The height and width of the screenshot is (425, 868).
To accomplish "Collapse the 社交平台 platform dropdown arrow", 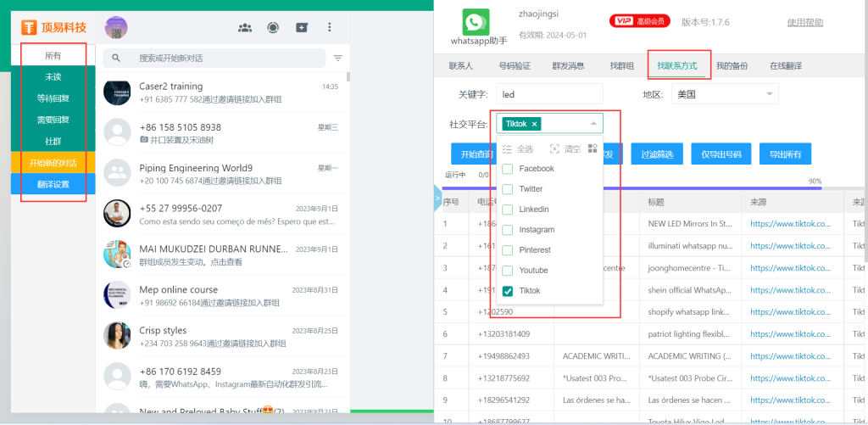I will 593,124.
